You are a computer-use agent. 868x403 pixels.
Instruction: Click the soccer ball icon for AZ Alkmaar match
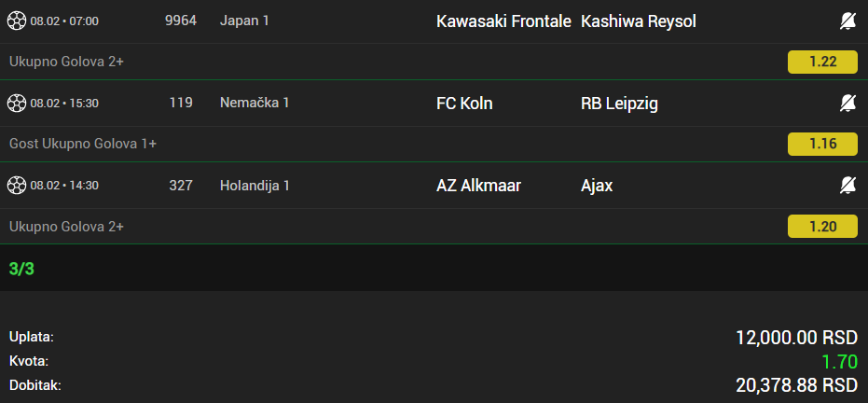17,185
